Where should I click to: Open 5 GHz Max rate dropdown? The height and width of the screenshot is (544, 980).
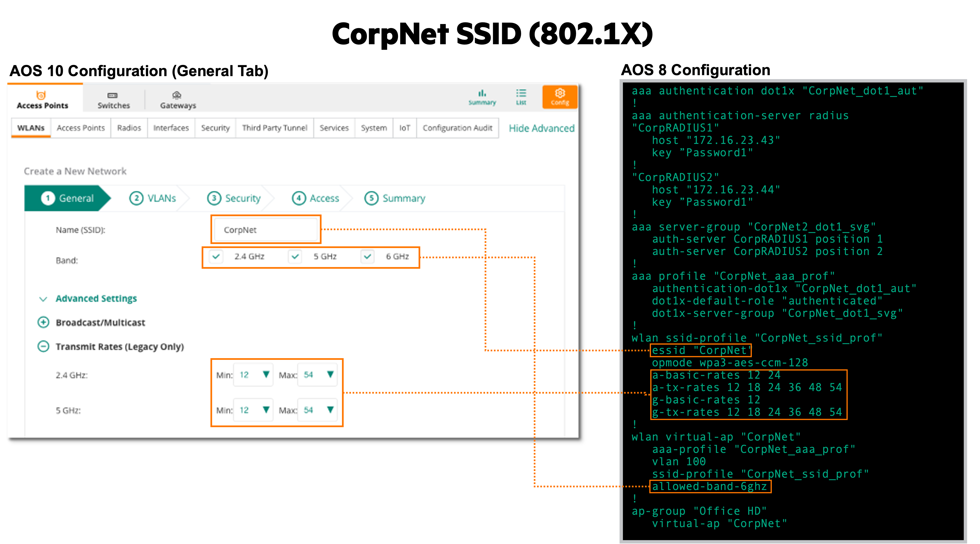[x=318, y=410]
